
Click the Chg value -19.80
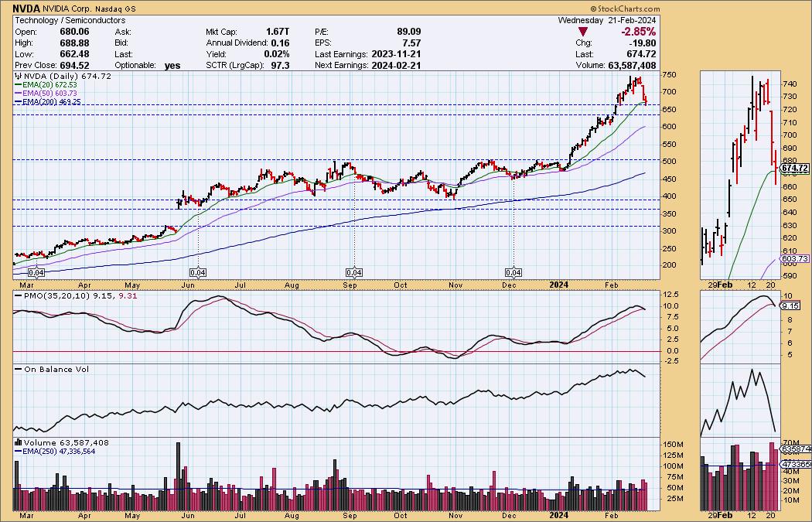point(643,43)
